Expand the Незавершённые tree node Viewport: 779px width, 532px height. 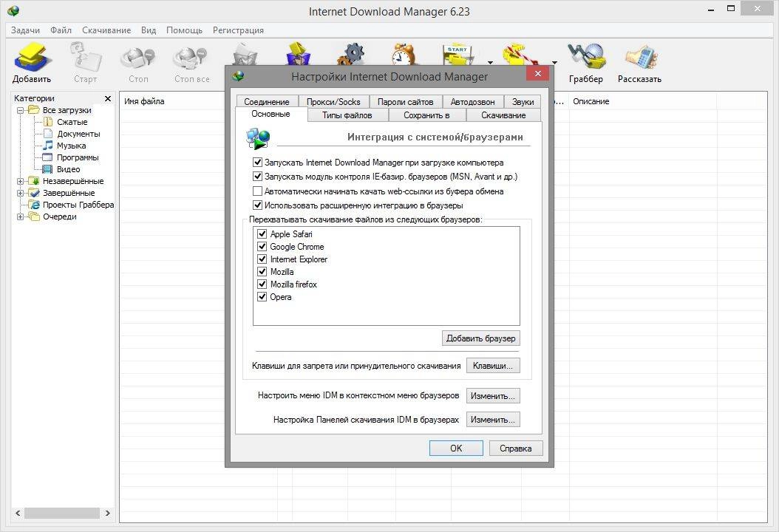[21, 181]
